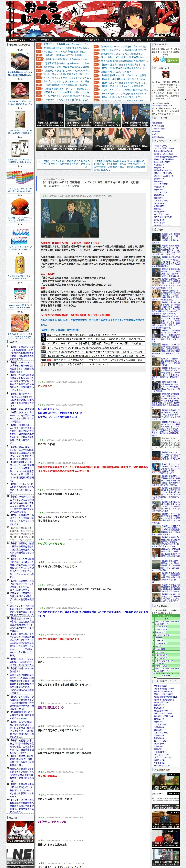Click the X logo beside Xさん、最新アルゴリズム link
The image size is (186, 868).
coord(43,339)
